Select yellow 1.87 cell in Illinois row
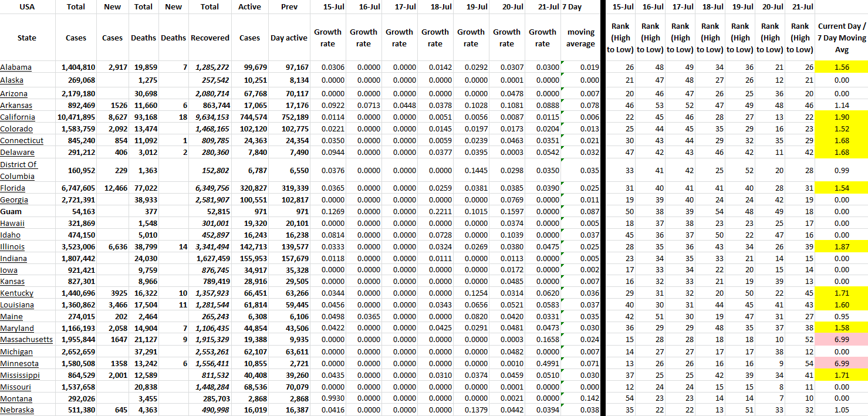868x416 pixels. [x=841, y=246]
